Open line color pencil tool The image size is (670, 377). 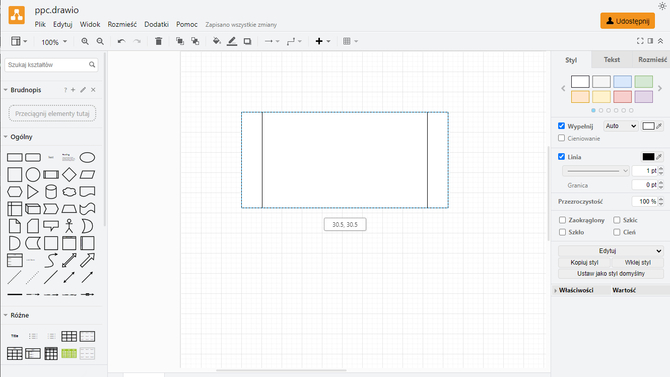click(232, 41)
